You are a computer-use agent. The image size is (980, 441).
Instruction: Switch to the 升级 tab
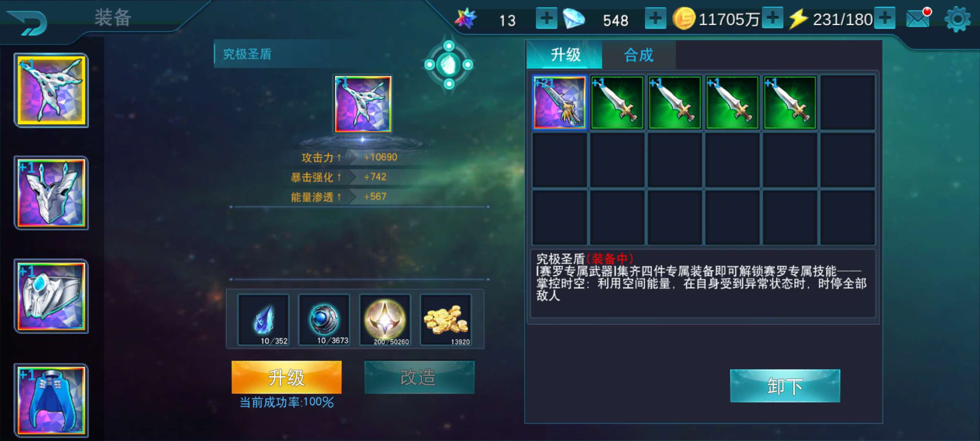click(x=565, y=55)
